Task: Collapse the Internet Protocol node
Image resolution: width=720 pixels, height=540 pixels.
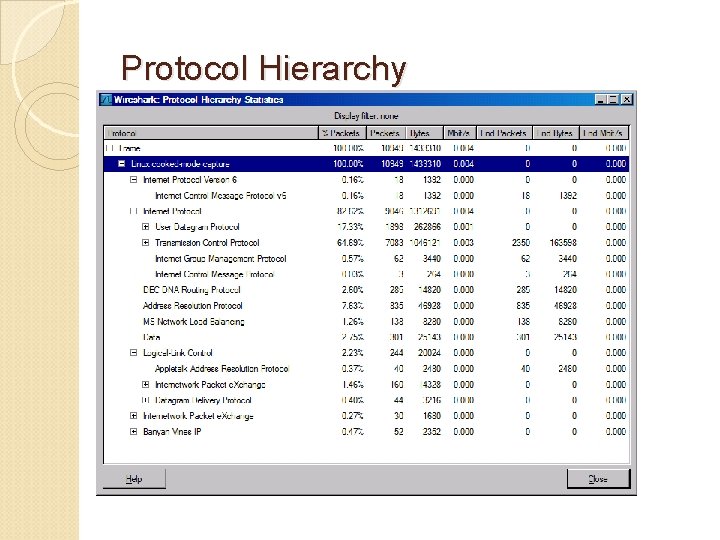Action: [133, 211]
